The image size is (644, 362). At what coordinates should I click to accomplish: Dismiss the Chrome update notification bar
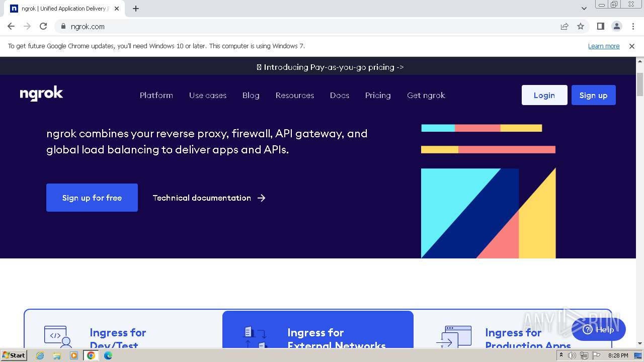pos(632,46)
